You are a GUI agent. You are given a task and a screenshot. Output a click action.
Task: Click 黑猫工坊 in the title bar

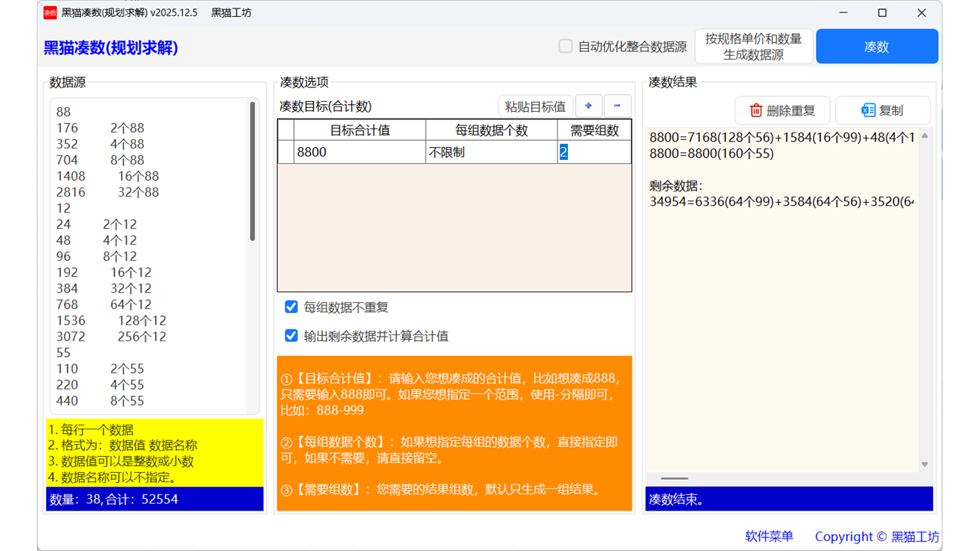(x=231, y=12)
